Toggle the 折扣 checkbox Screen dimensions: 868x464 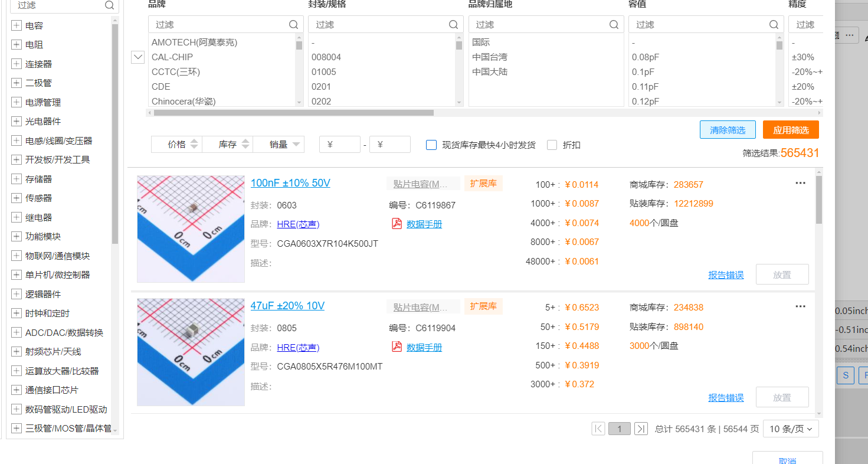[552, 145]
